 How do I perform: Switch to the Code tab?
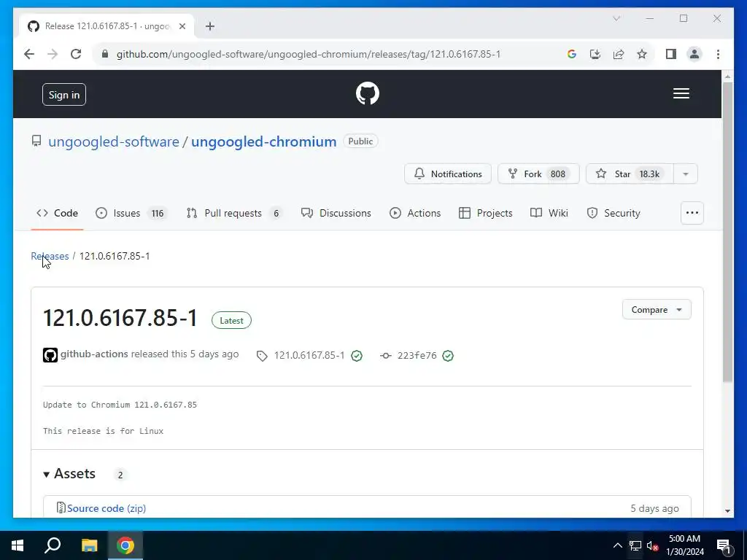(57, 214)
